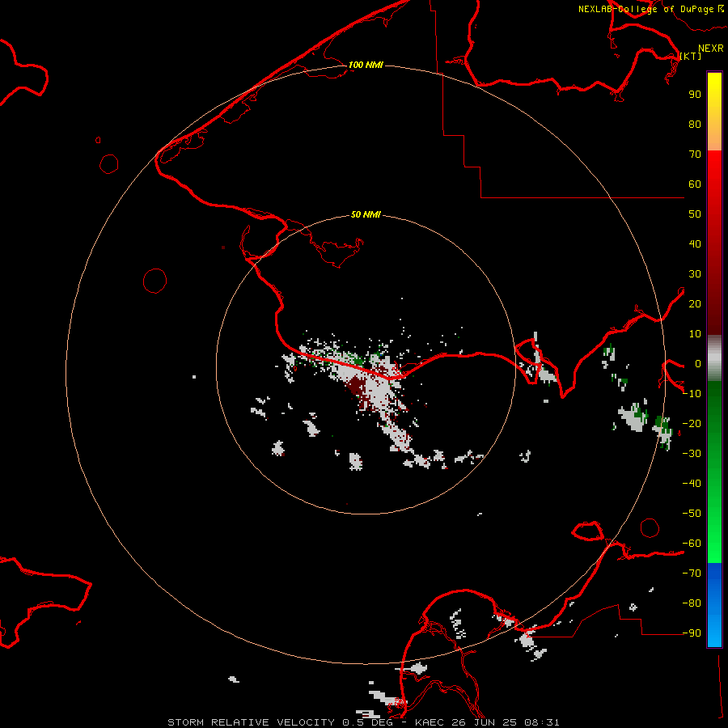
Task: Click the -20 value on velocity scale
Action: pyautogui.click(x=692, y=423)
